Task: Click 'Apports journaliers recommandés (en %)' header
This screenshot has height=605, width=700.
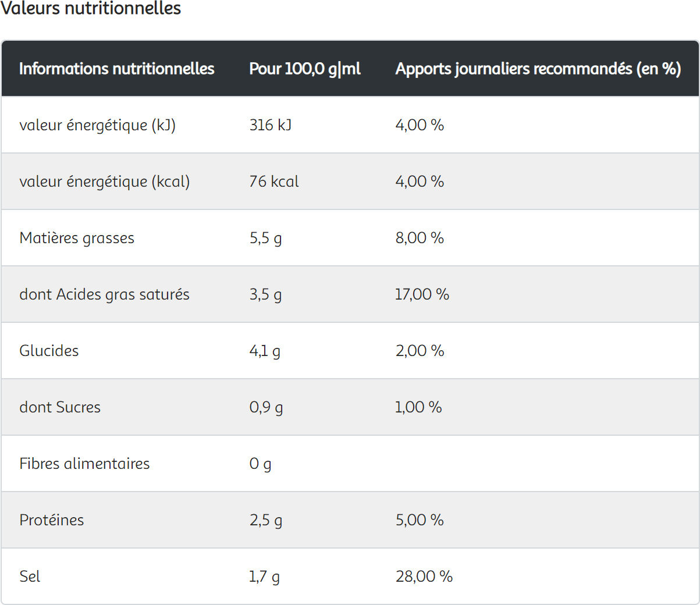Action: [538, 69]
